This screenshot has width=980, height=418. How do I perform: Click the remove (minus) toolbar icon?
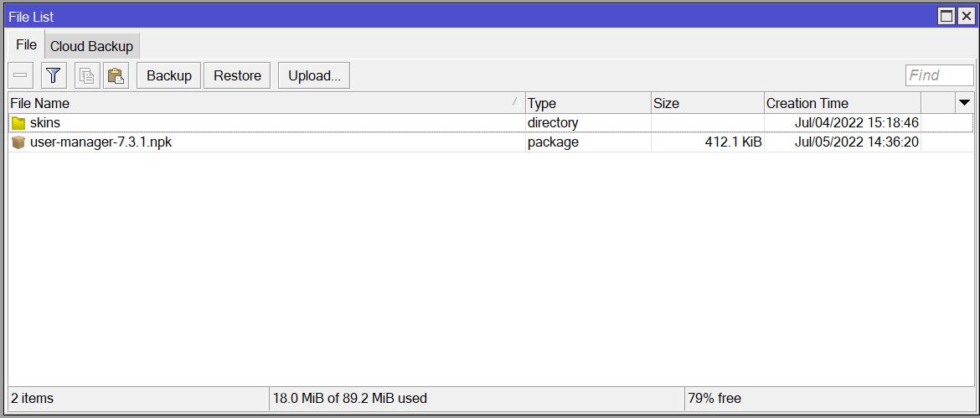click(21, 75)
